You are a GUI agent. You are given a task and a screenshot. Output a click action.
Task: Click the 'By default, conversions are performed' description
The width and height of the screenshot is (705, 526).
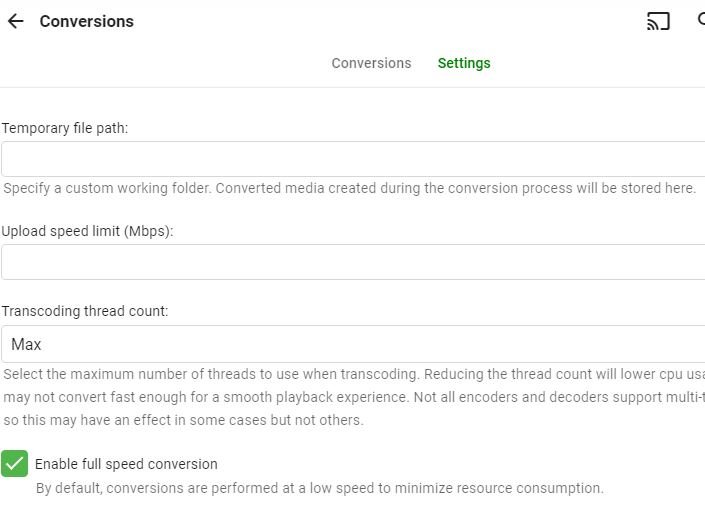(320, 488)
